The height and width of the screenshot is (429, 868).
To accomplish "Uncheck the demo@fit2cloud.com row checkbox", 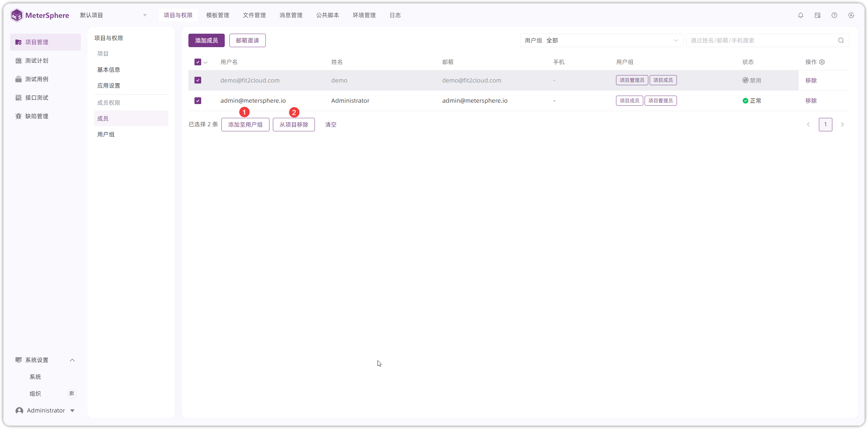I will tap(198, 80).
